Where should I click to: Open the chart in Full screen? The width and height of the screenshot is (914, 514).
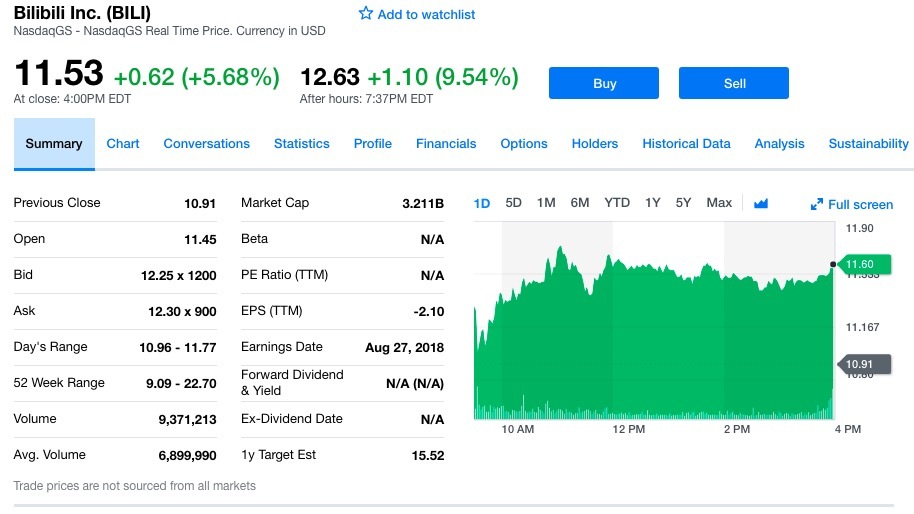(x=851, y=204)
